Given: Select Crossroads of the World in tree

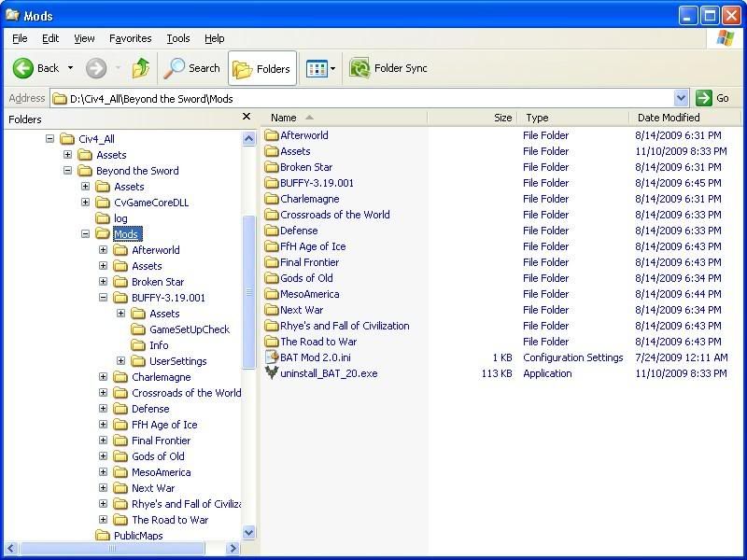Looking at the screenshot, I should [186, 393].
